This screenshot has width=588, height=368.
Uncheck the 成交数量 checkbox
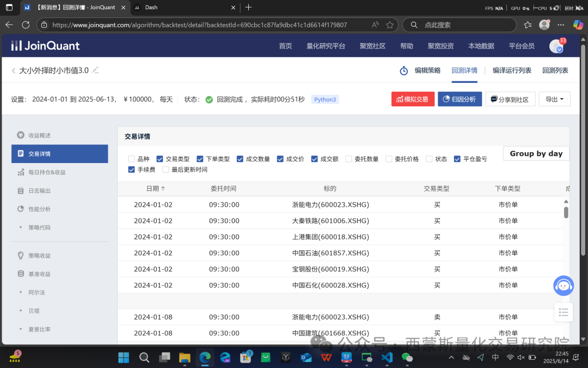point(240,159)
